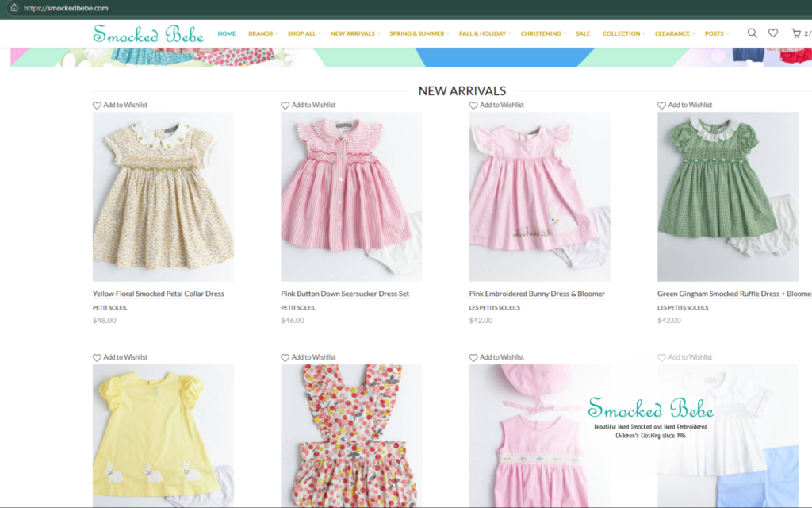Click the Smocked Bebe logo in the header

[148, 33]
